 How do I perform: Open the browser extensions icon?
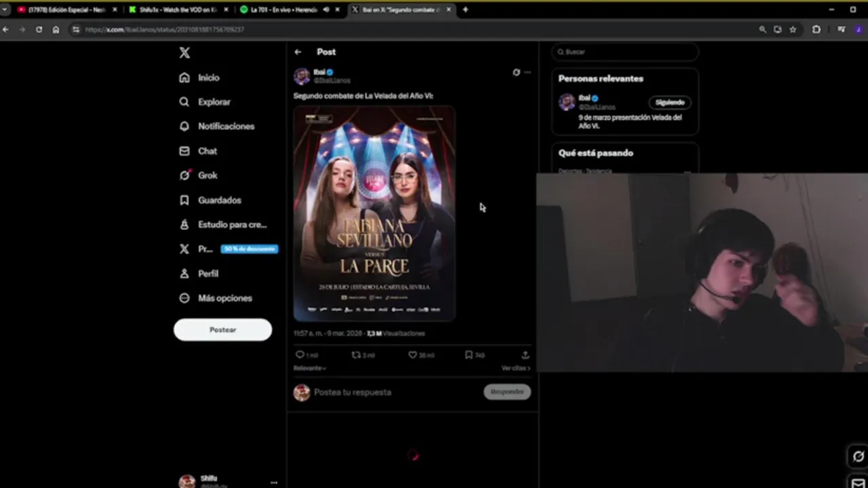pos(816,30)
